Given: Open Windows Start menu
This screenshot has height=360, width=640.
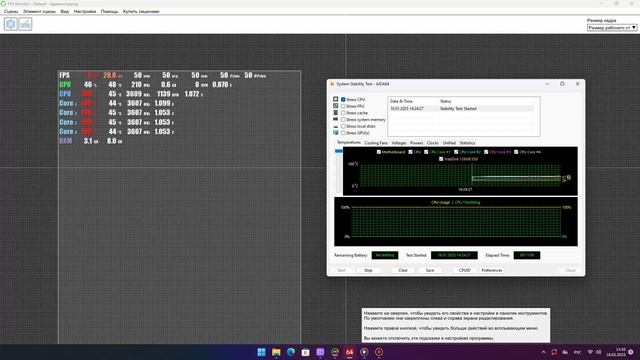Looking at the screenshot, I should pyautogui.click(x=261, y=352).
